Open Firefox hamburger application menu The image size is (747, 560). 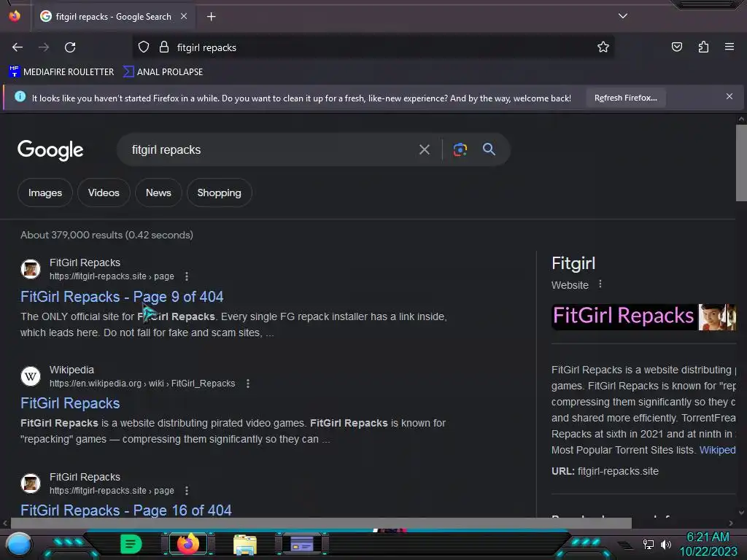coord(729,47)
